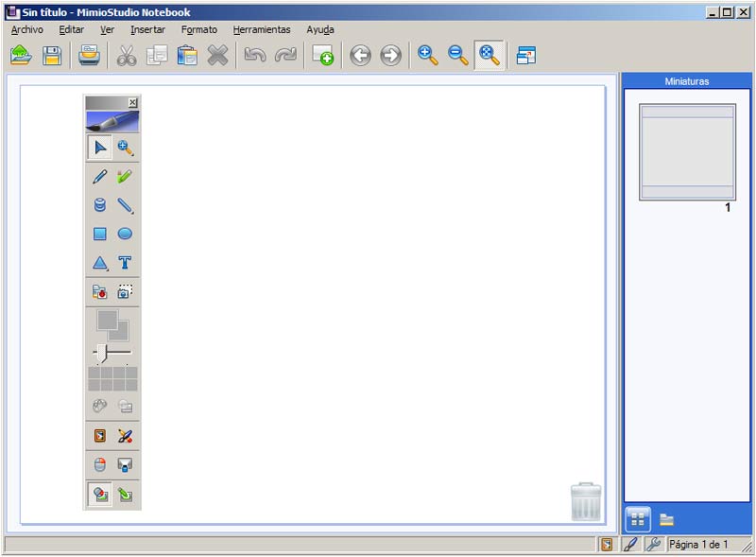Open the Herramientas menu
Image resolution: width=756 pixels, height=557 pixels.
coord(262,29)
